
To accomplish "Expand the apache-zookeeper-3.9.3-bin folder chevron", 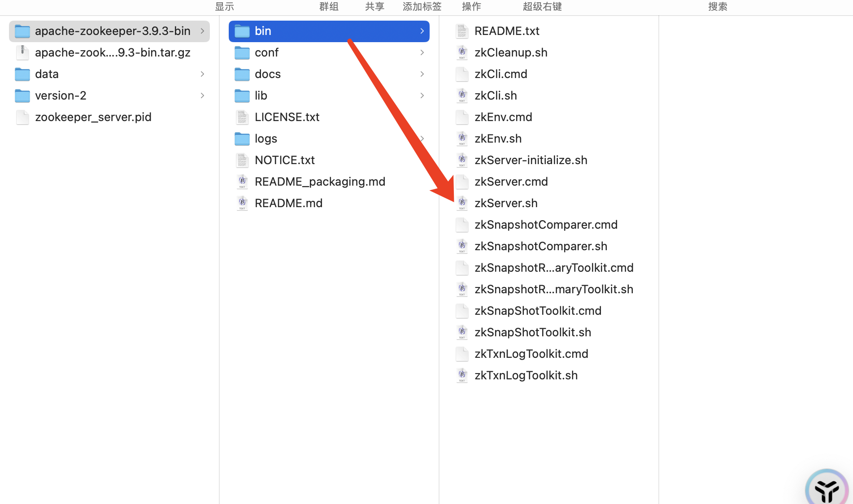I will click(202, 31).
